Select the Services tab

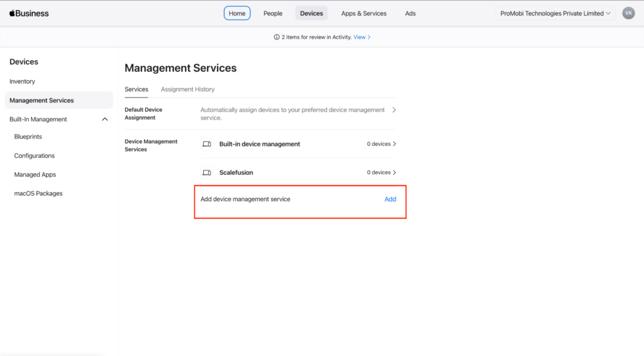[x=136, y=89]
